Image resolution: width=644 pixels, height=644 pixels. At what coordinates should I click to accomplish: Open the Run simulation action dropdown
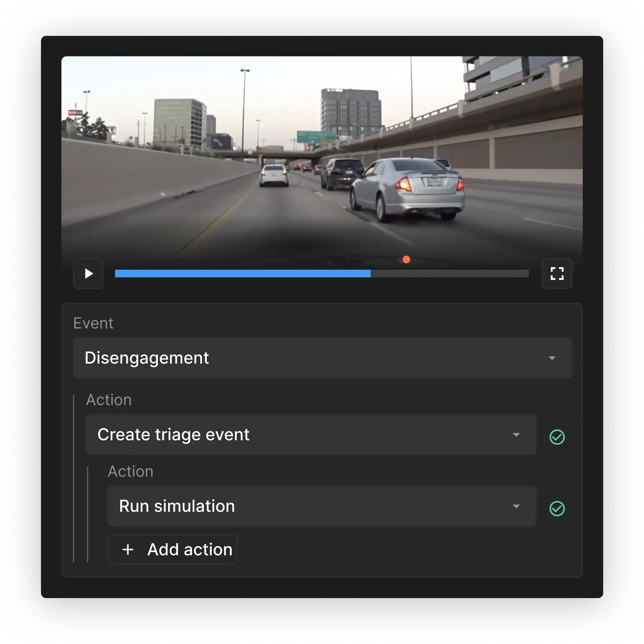[322, 506]
